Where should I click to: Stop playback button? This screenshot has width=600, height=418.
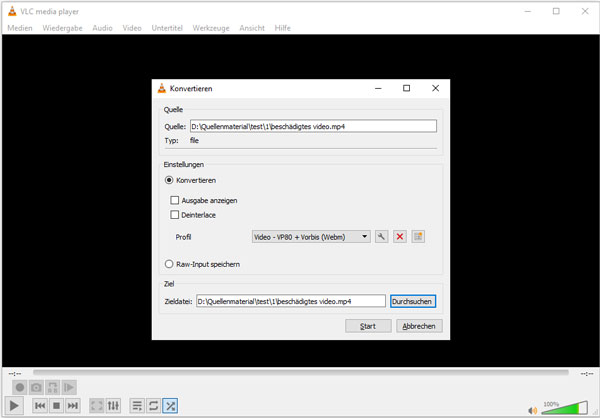56,405
